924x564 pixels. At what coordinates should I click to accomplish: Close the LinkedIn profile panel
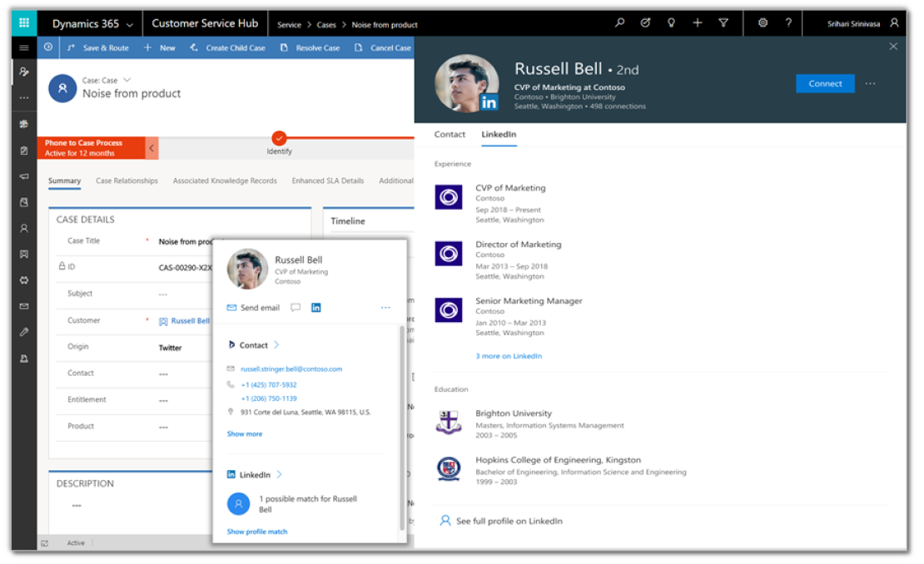(x=893, y=47)
